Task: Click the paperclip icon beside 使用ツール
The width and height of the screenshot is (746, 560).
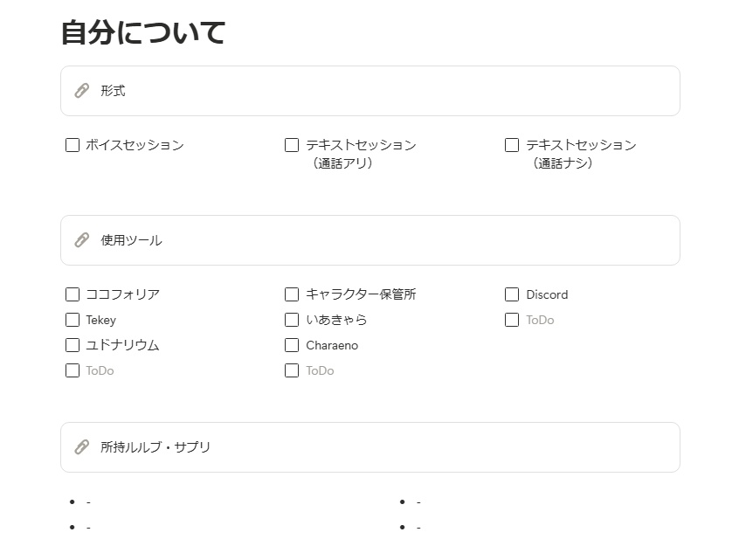Action: pyautogui.click(x=82, y=240)
